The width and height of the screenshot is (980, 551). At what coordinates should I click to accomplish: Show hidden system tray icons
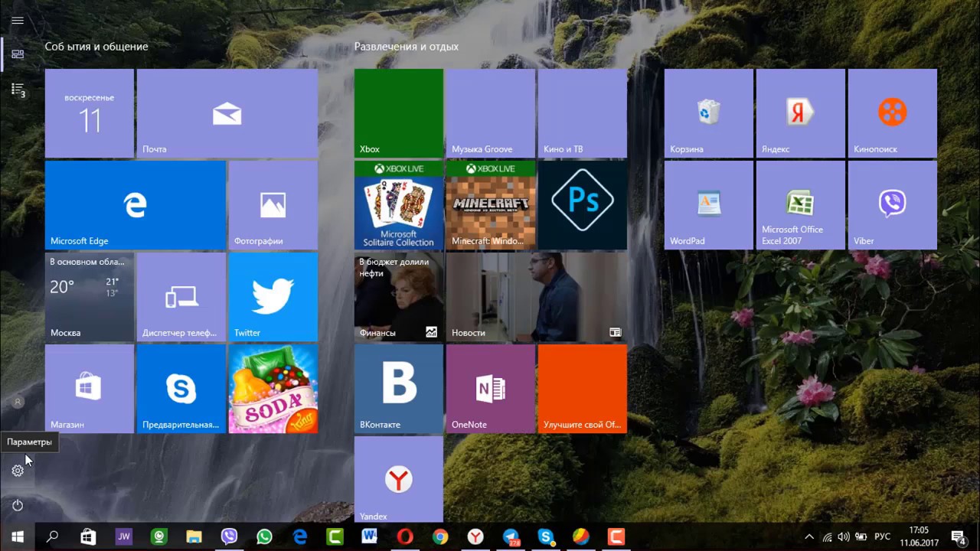(x=809, y=537)
